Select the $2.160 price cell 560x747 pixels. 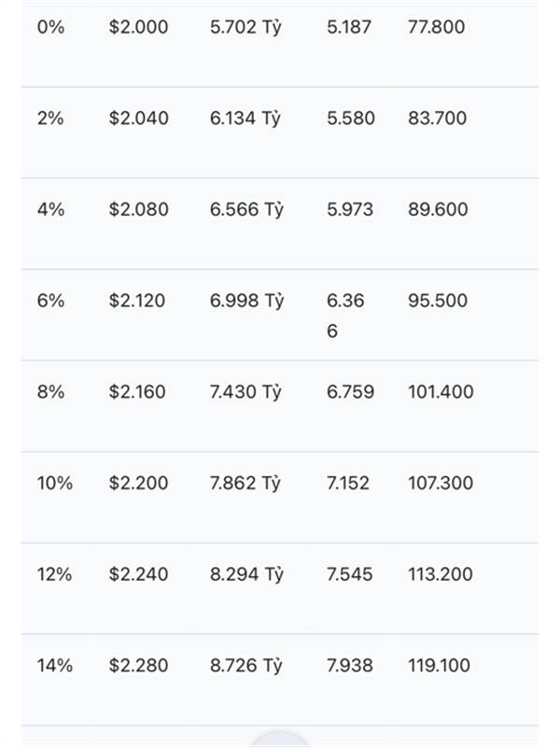pyautogui.click(x=138, y=392)
